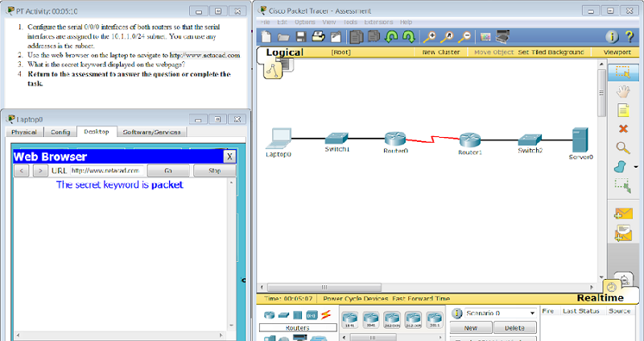Open the polygon tool dropdown arrow
Viewport: 644px width, 341px height.
pos(636,167)
